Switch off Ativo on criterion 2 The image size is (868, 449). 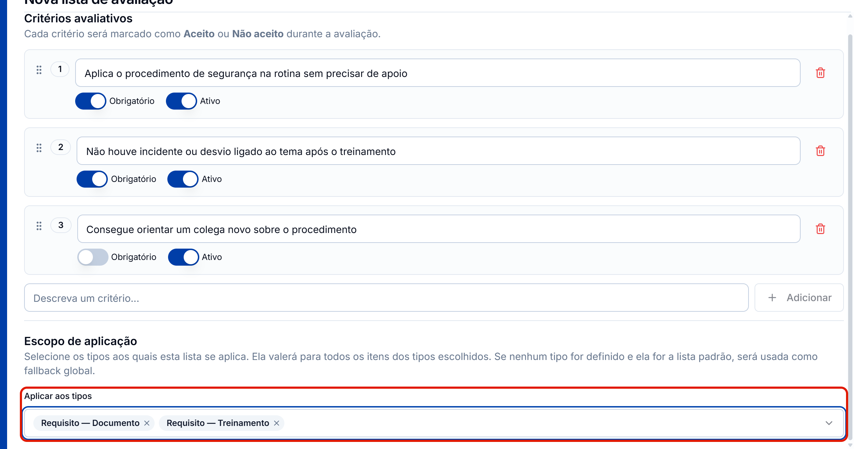point(183,179)
